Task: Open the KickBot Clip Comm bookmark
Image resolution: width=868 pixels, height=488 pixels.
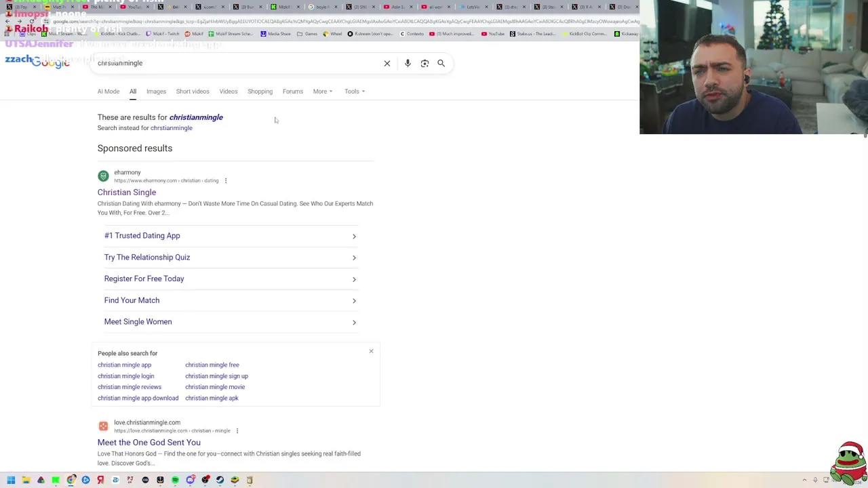Action: pyautogui.click(x=585, y=34)
